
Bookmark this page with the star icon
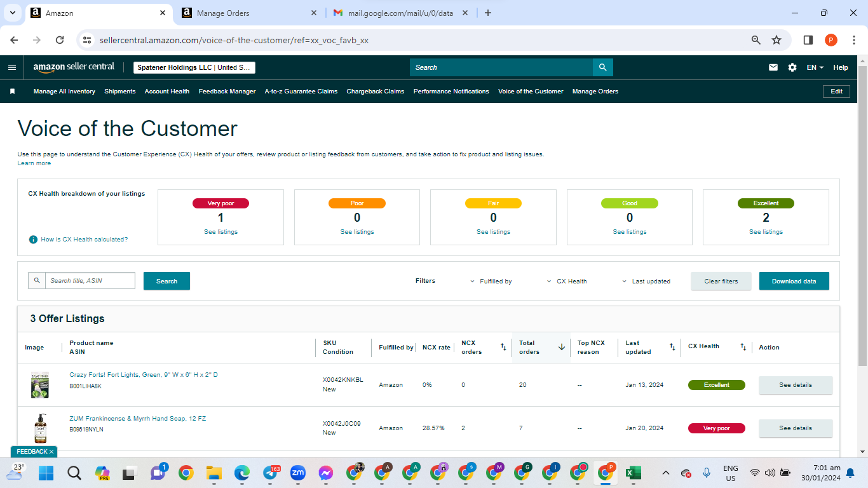pyautogui.click(x=776, y=40)
